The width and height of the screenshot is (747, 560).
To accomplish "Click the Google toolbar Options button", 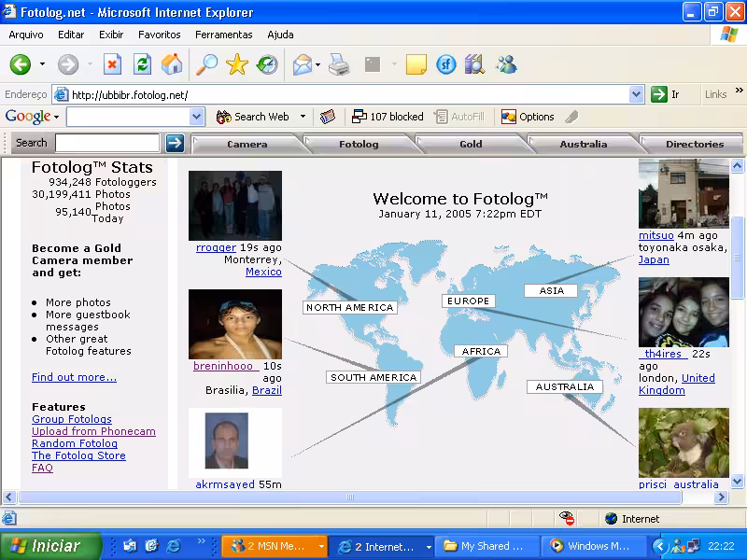I will click(x=528, y=117).
